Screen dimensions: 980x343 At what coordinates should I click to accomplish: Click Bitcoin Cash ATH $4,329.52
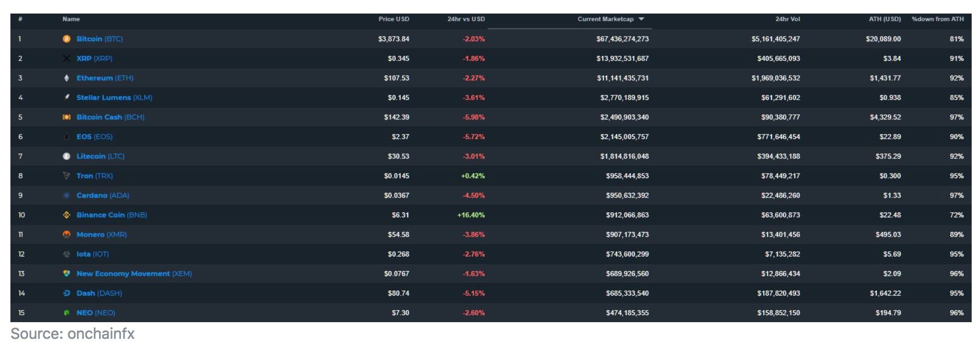click(x=885, y=117)
